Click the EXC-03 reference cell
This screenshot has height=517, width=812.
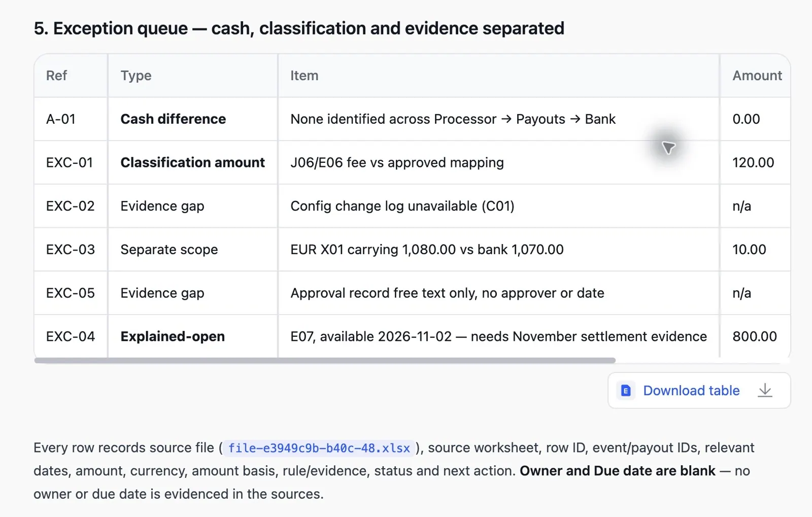point(70,250)
